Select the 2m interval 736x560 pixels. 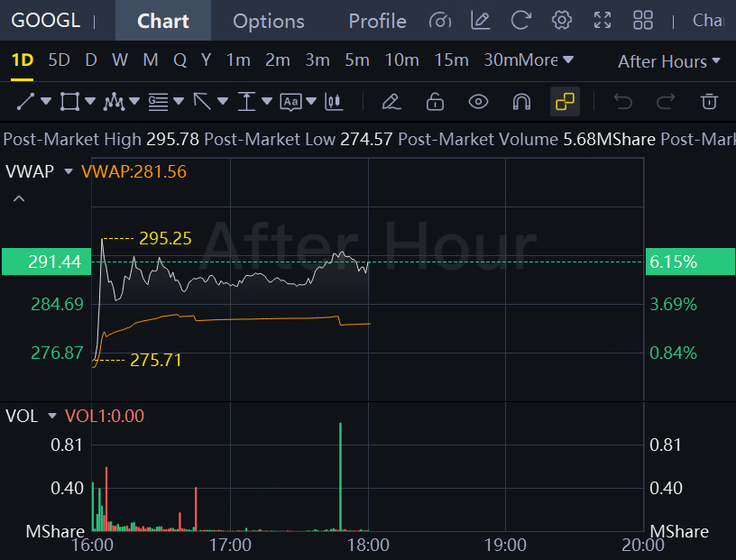pos(278,60)
